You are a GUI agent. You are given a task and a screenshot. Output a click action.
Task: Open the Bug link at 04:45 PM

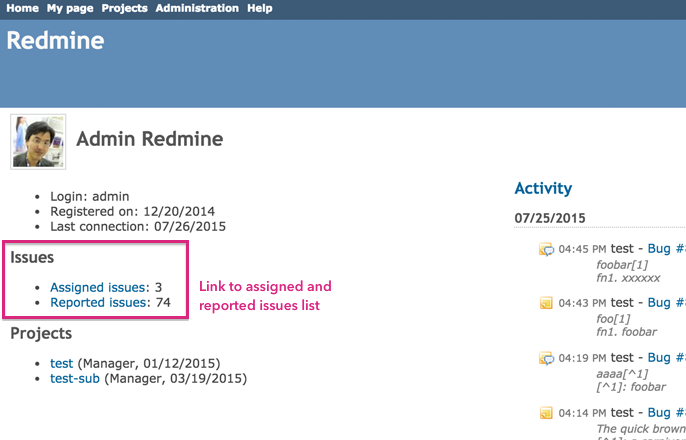tap(666, 248)
